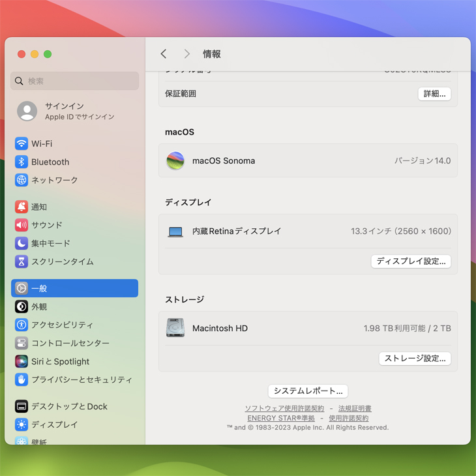Open 外観 settings pane
476x476 pixels.
pos(39,306)
